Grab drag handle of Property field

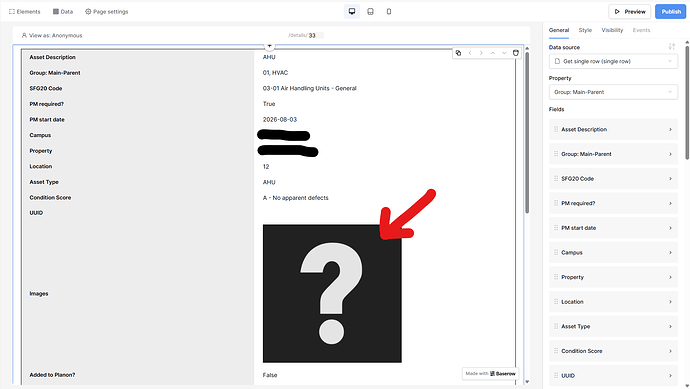point(556,277)
